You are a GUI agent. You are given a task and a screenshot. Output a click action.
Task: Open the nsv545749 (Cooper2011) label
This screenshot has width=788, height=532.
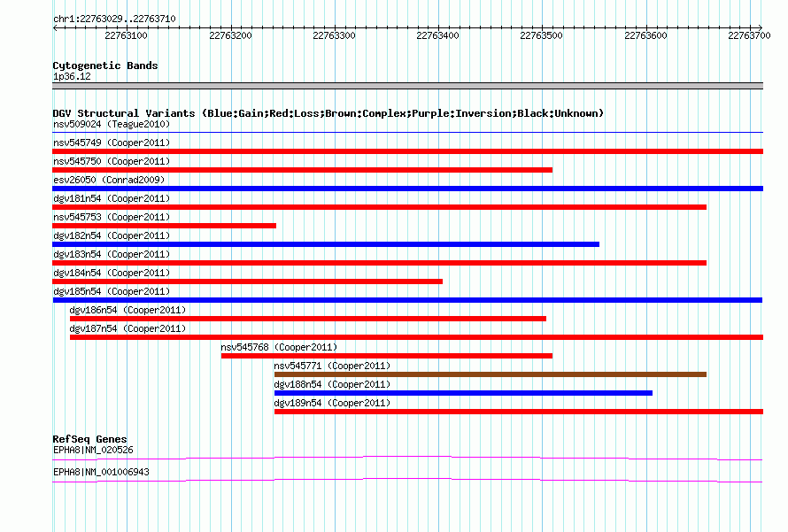pos(112,143)
